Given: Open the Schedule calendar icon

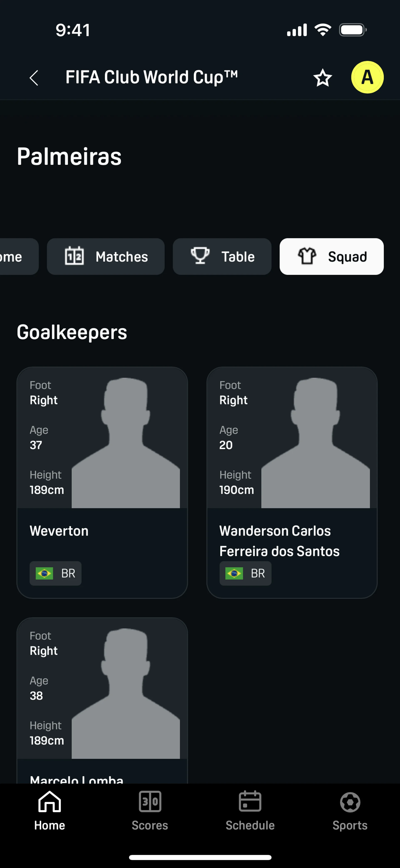Looking at the screenshot, I should [x=250, y=802].
